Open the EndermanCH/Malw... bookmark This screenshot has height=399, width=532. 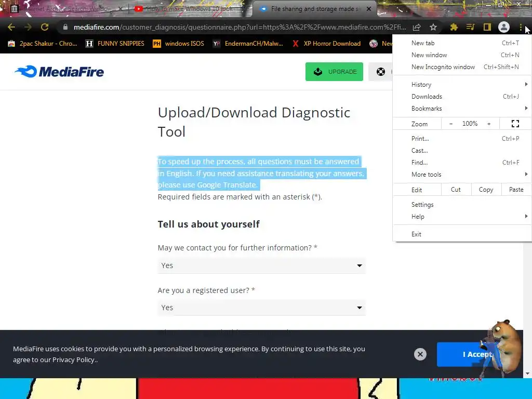coord(248,44)
